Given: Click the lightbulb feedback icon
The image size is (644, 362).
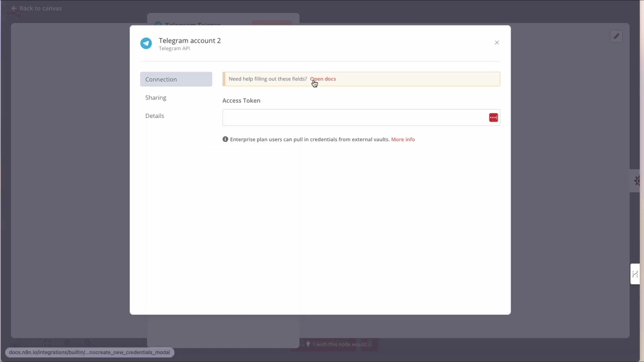Looking at the screenshot, I should 308,344.
